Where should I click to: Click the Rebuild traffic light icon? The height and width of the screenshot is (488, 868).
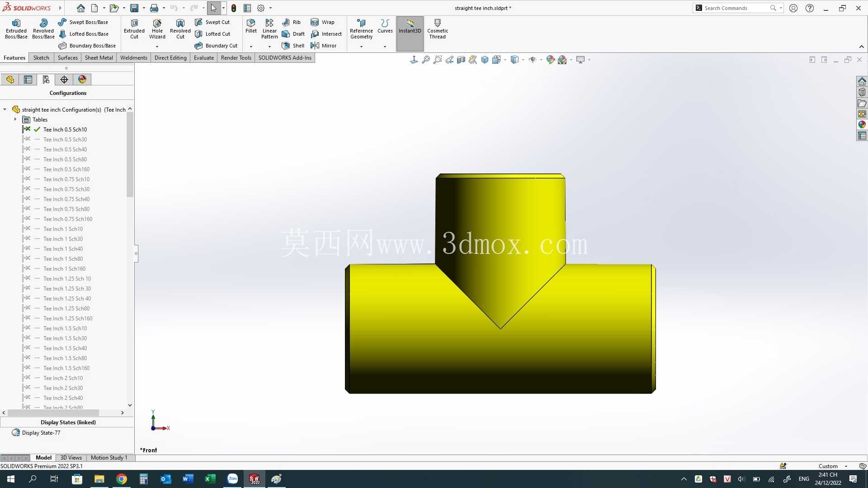click(x=234, y=8)
